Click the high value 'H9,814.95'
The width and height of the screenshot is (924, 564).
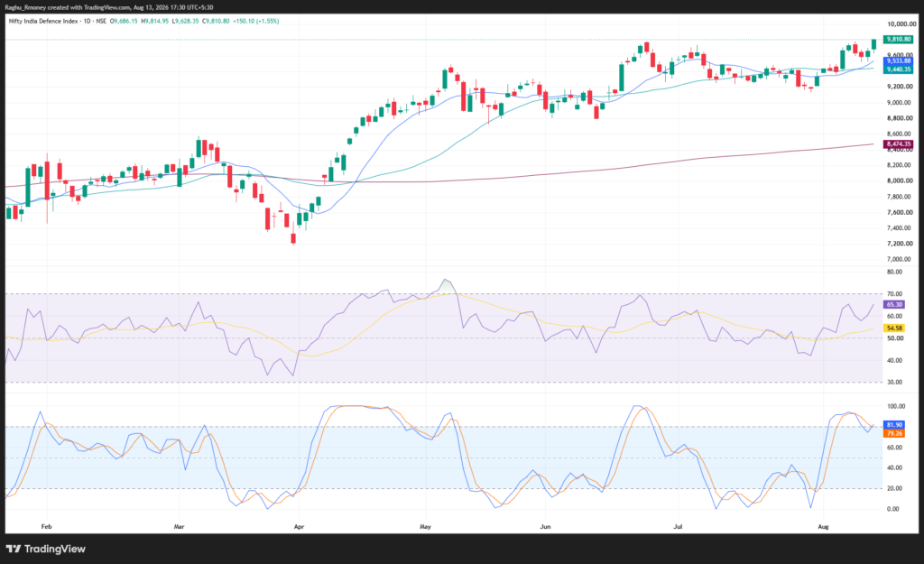pos(155,22)
